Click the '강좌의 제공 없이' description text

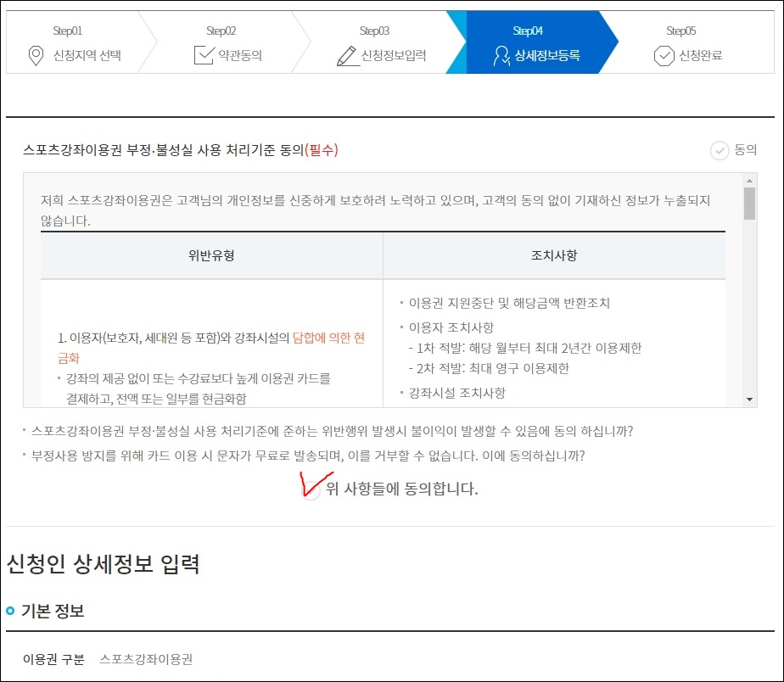[198, 389]
